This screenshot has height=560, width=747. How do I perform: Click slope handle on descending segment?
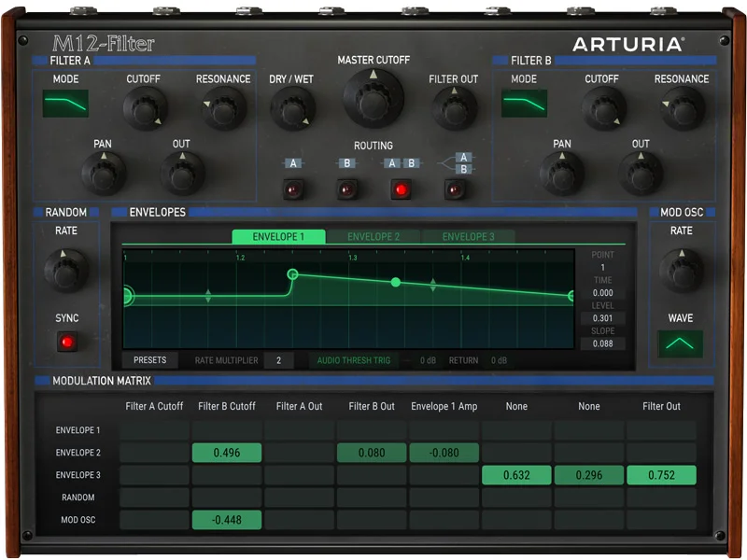(x=432, y=286)
